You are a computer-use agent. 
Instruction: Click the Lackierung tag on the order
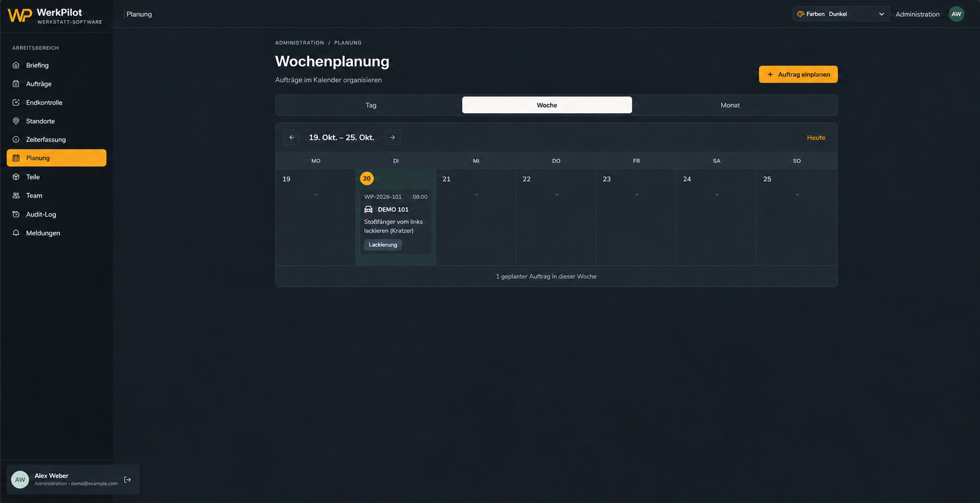383,245
